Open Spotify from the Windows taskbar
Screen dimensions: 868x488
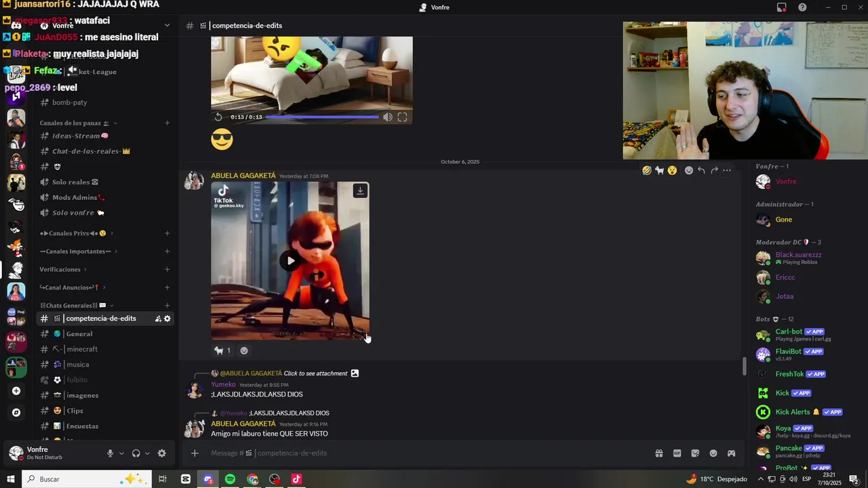pos(230,479)
